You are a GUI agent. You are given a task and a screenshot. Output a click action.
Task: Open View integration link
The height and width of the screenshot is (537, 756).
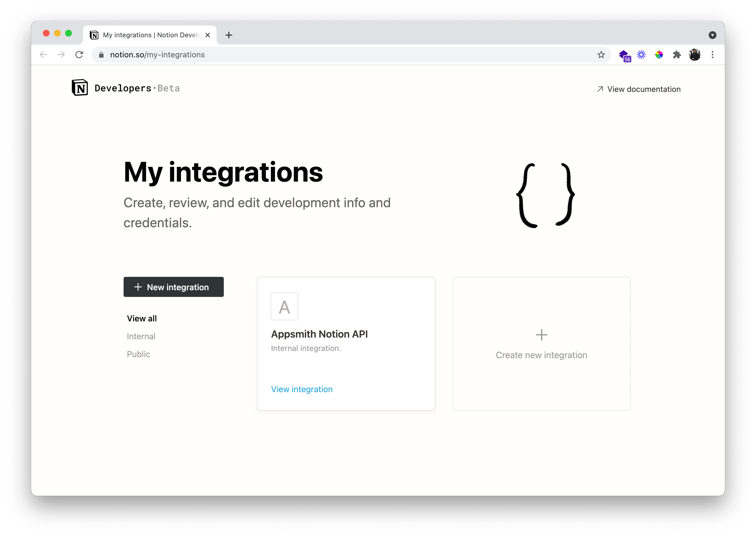click(x=302, y=389)
